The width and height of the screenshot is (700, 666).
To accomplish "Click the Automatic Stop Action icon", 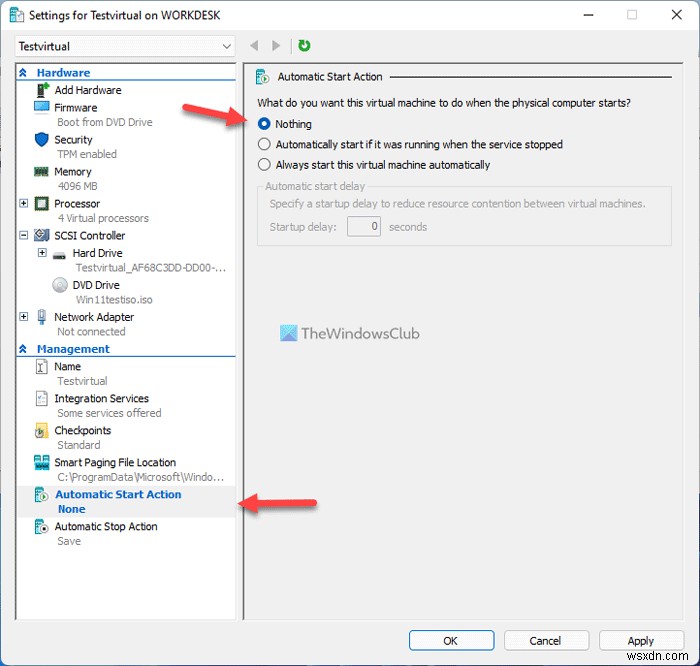I will click(42, 526).
